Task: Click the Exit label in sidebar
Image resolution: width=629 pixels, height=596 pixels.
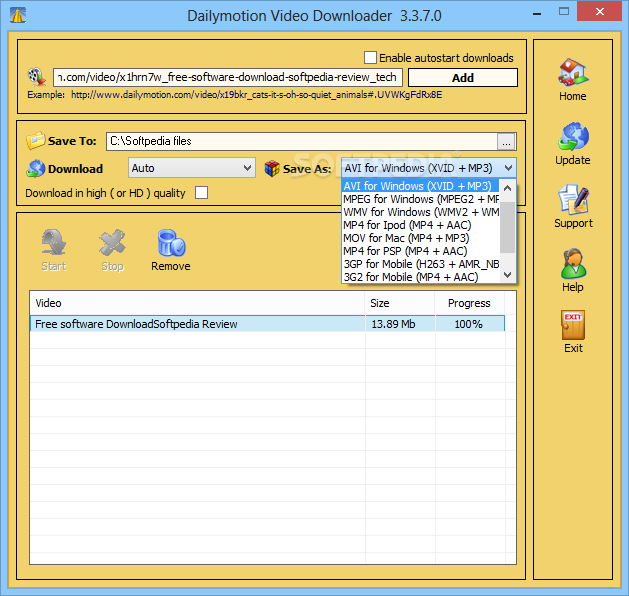Action: point(573,348)
